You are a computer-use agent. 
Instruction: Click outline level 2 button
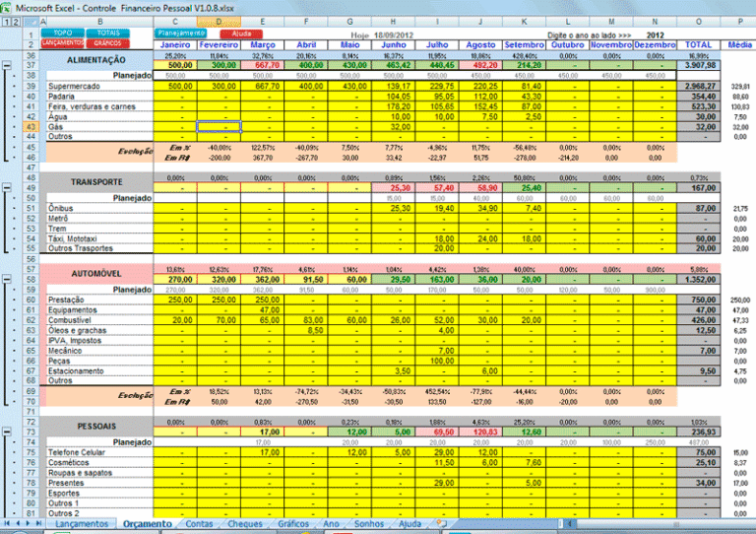[x=16, y=22]
